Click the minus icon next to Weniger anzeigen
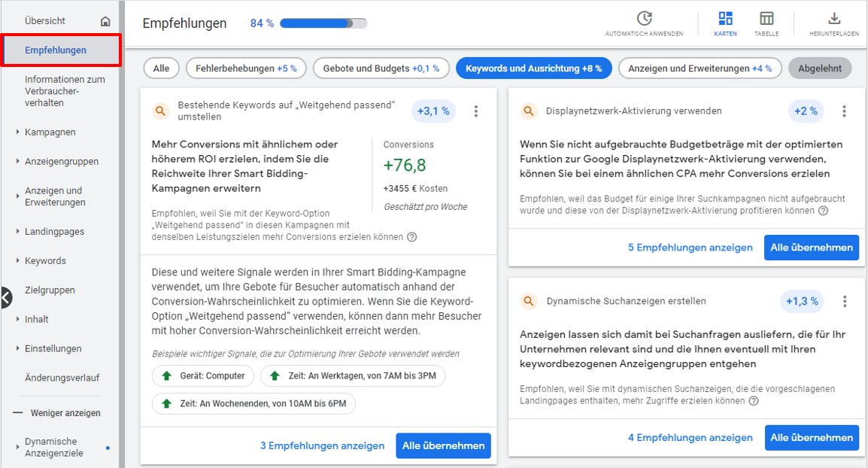Viewport: 868px width, 468px height. pyautogui.click(x=17, y=412)
